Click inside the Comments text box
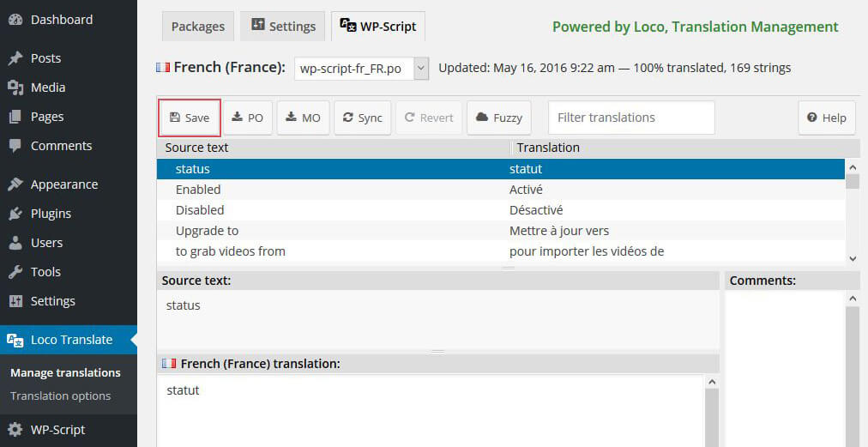This screenshot has height=447, width=868. [786, 368]
